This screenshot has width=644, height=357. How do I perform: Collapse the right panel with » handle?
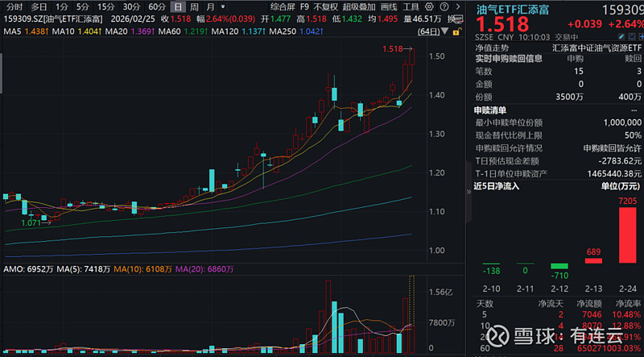[469, 192]
